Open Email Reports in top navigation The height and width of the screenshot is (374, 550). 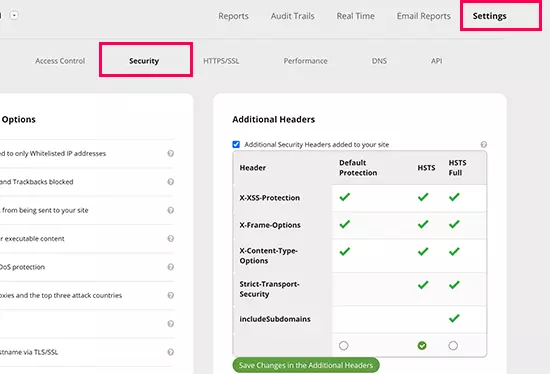point(423,16)
